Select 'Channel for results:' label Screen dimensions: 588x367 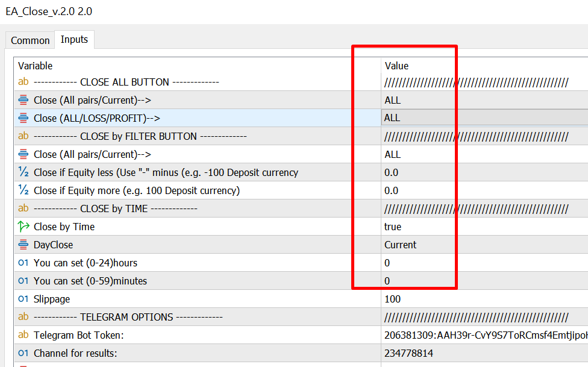pos(75,353)
